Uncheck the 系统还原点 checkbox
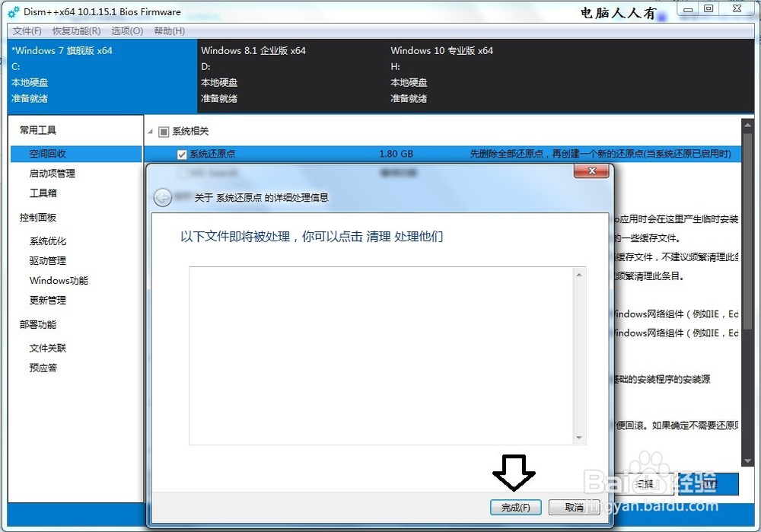761x532 pixels. coord(181,153)
